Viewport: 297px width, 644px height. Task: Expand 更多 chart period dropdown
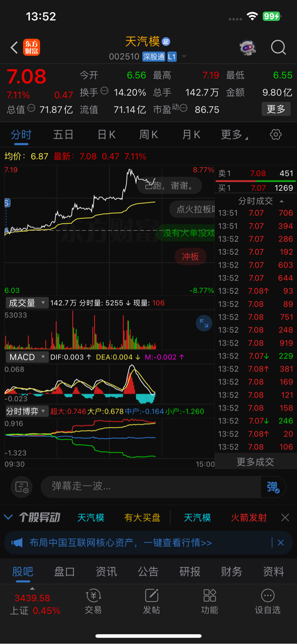pos(234,135)
